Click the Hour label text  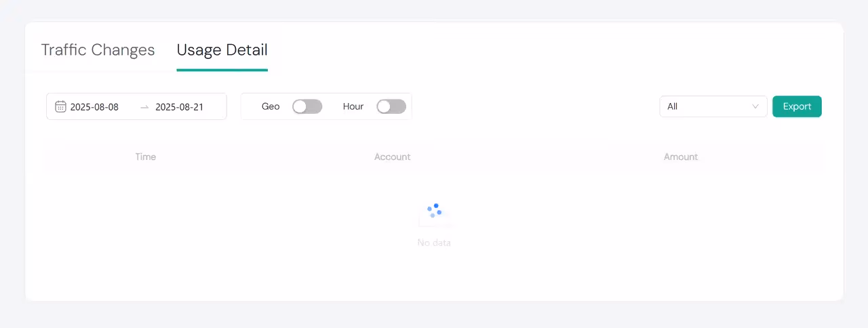[353, 106]
